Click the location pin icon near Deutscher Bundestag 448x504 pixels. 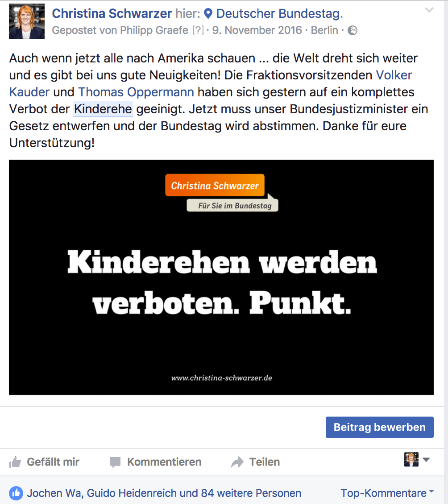tap(208, 13)
